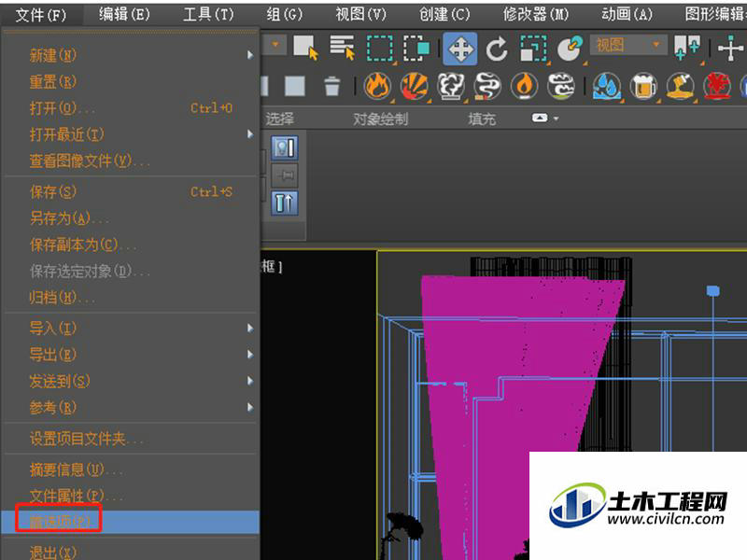
Task: Expand the 参考(R) submenu
Action: point(130,408)
